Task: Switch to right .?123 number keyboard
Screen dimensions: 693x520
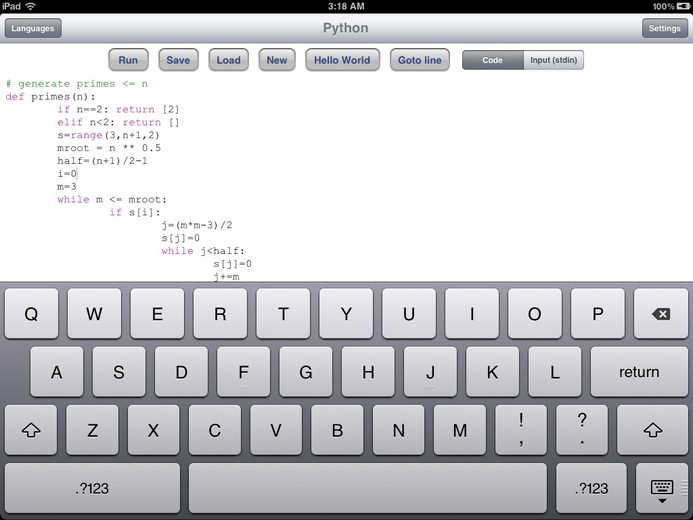Action: pyautogui.click(x=591, y=488)
